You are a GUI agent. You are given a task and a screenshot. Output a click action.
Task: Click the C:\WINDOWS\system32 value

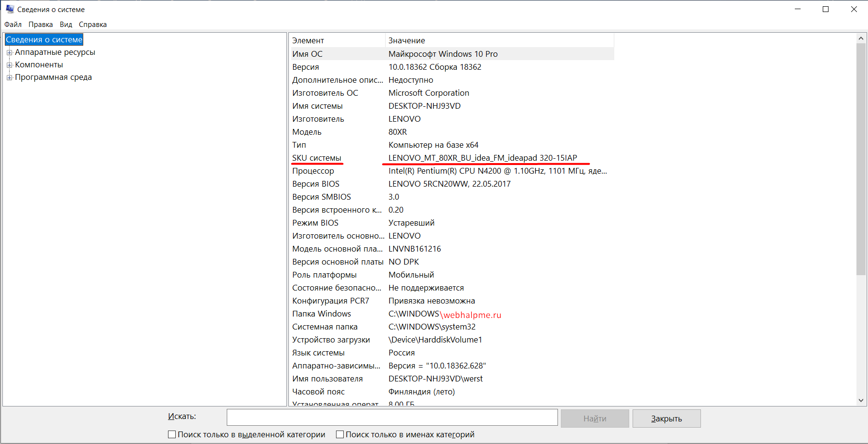point(432,327)
